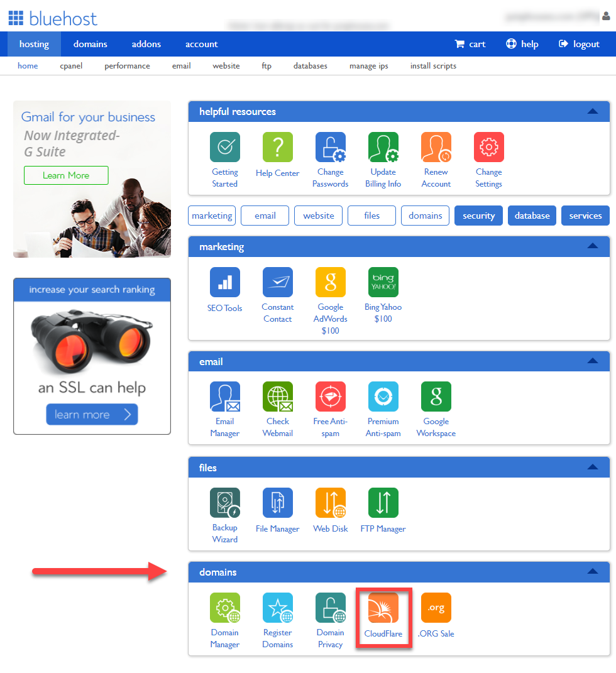Open the email submenu item in the nav bar
This screenshot has width=616, height=673.
(x=181, y=66)
